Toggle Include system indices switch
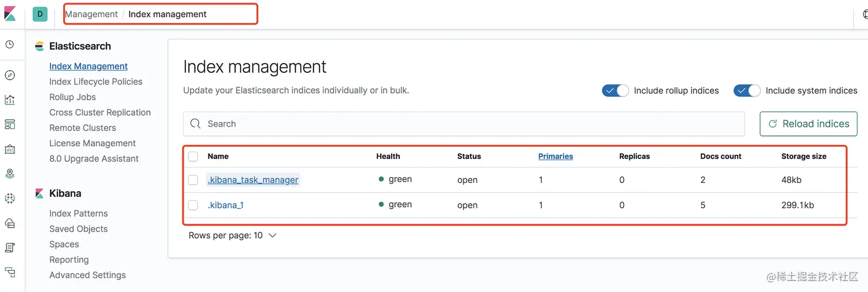This screenshot has height=292, width=868. (x=747, y=91)
